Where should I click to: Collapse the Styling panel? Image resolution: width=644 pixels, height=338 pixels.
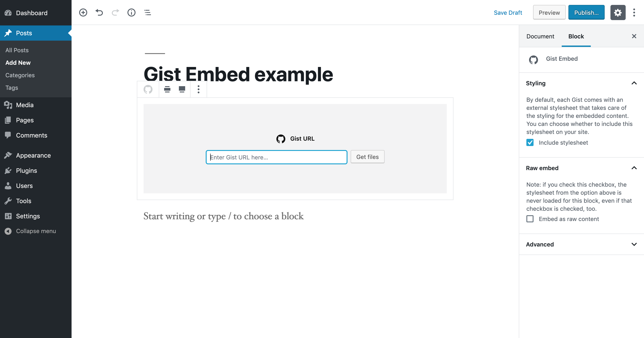coord(634,83)
